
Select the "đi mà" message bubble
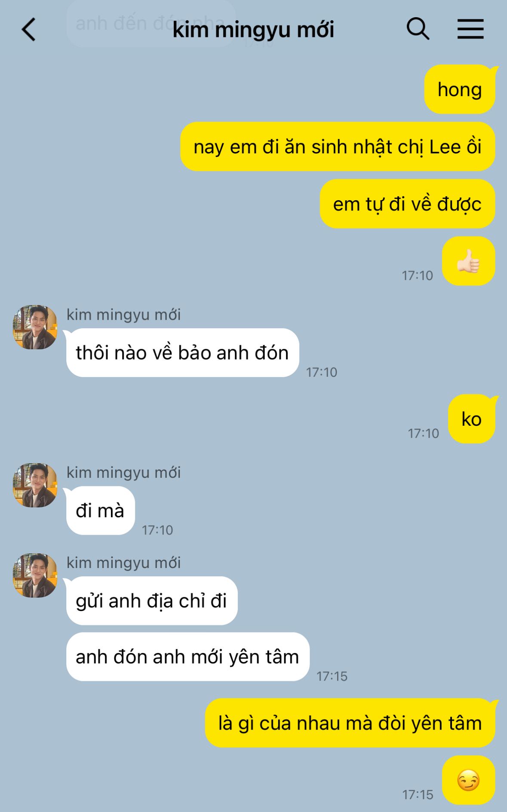pyautogui.click(x=100, y=510)
